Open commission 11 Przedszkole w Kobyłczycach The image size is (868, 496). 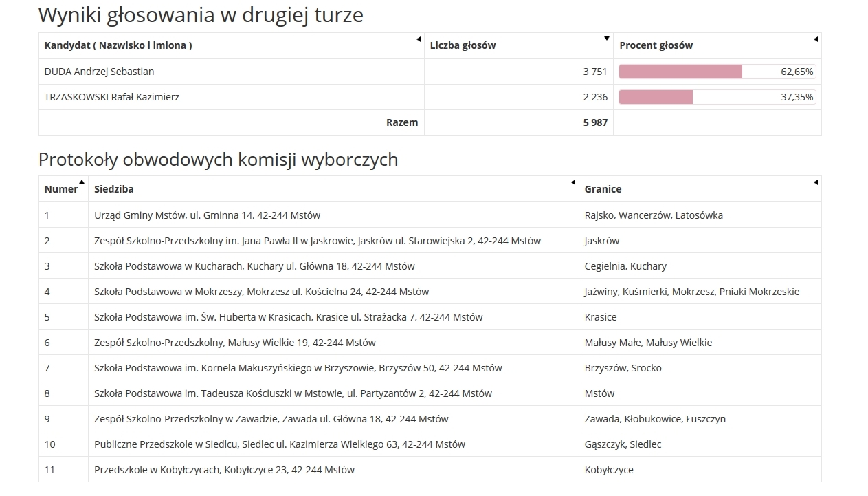point(224,470)
